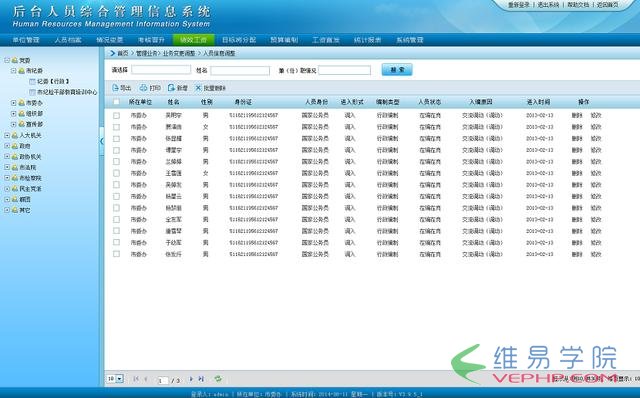The height and width of the screenshot is (398, 640).
Task: Tick the checkbox of the 于劲军 row
Action: coord(116,242)
